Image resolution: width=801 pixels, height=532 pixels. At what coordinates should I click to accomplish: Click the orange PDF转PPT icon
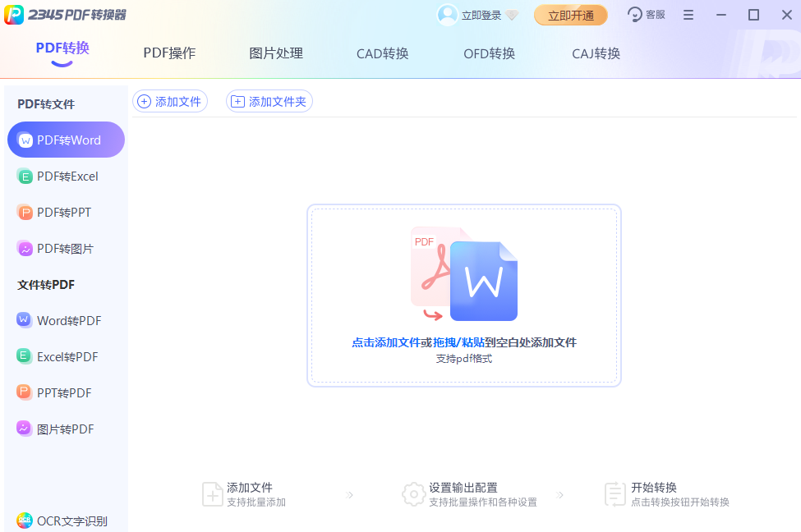[x=24, y=213]
